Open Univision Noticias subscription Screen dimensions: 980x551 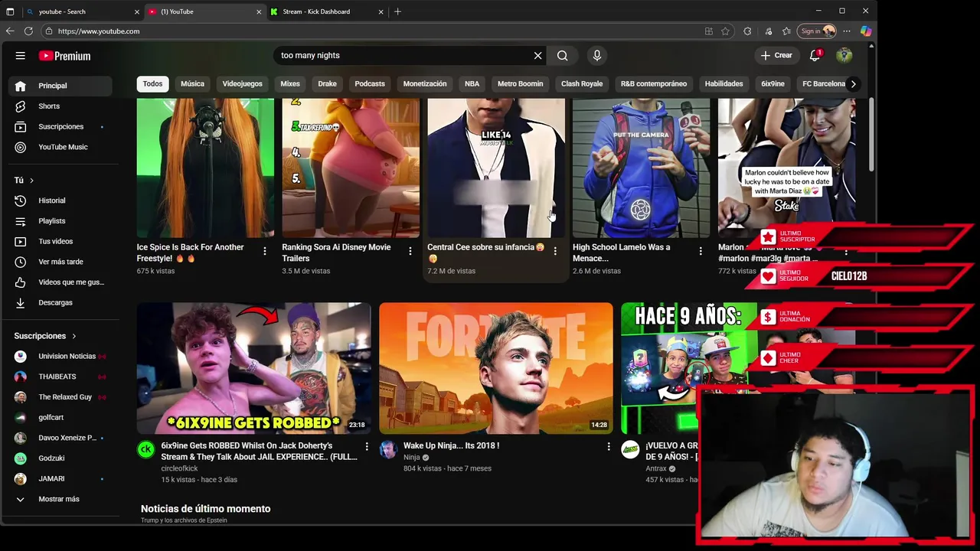click(x=61, y=356)
